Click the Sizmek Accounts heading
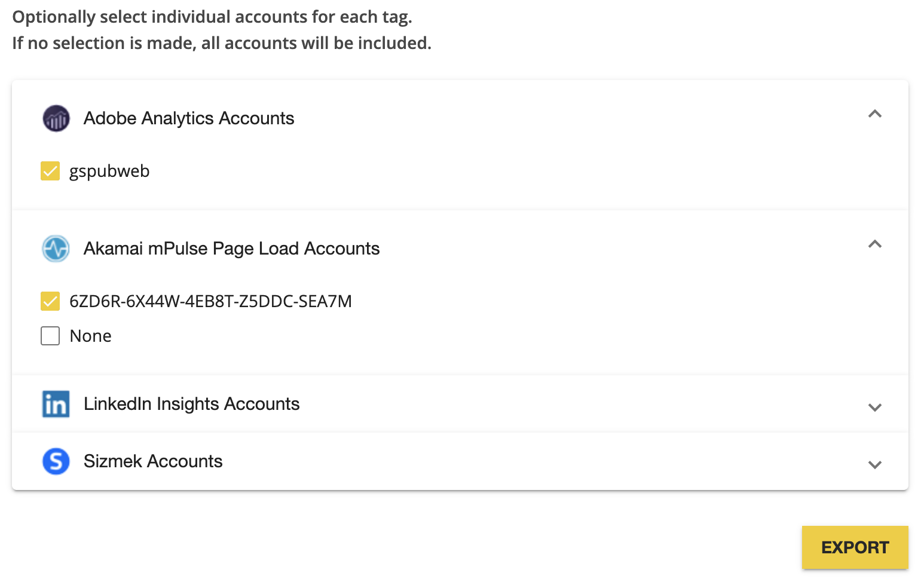Image resolution: width=924 pixels, height=582 pixels. pyautogui.click(x=153, y=461)
